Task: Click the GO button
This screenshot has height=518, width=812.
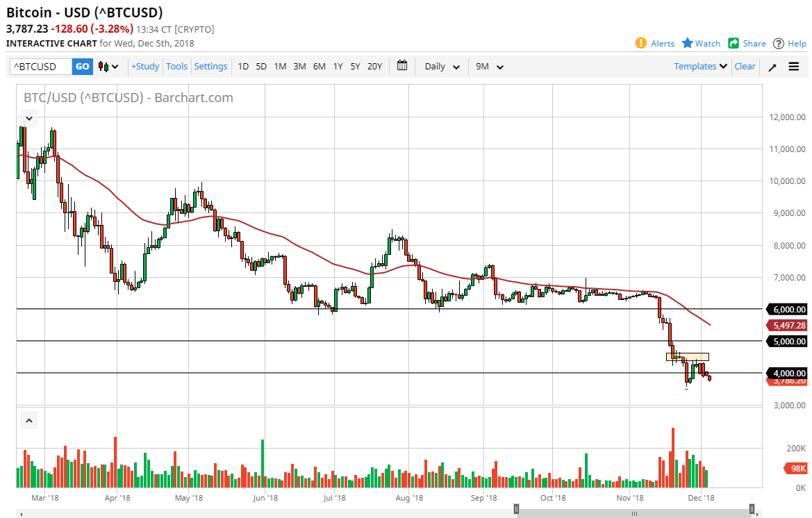Action: 82,66
